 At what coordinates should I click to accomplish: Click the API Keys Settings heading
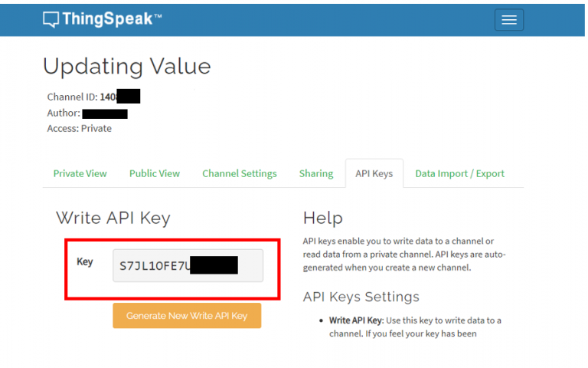coord(361,297)
